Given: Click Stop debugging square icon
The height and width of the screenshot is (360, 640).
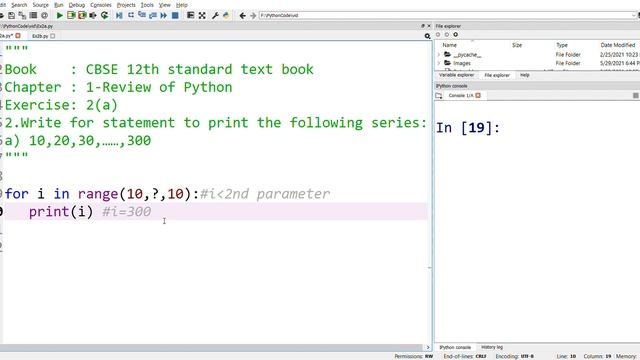Looking at the screenshot, I should click(175, 15).
